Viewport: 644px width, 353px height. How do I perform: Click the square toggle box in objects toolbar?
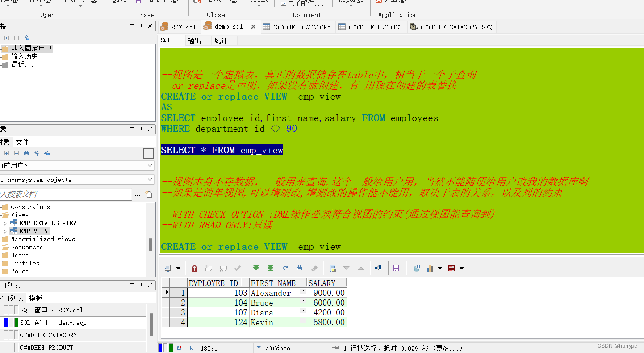(x=148, y=154)
